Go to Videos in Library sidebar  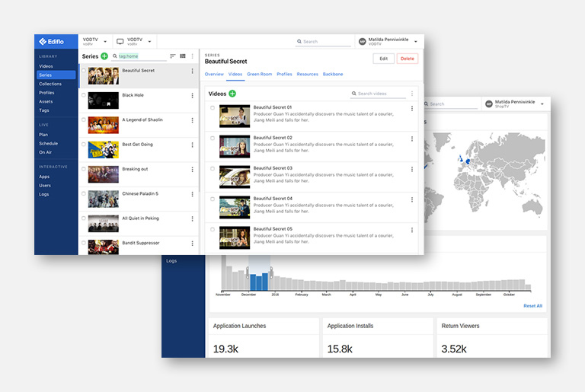coord(46,66)
